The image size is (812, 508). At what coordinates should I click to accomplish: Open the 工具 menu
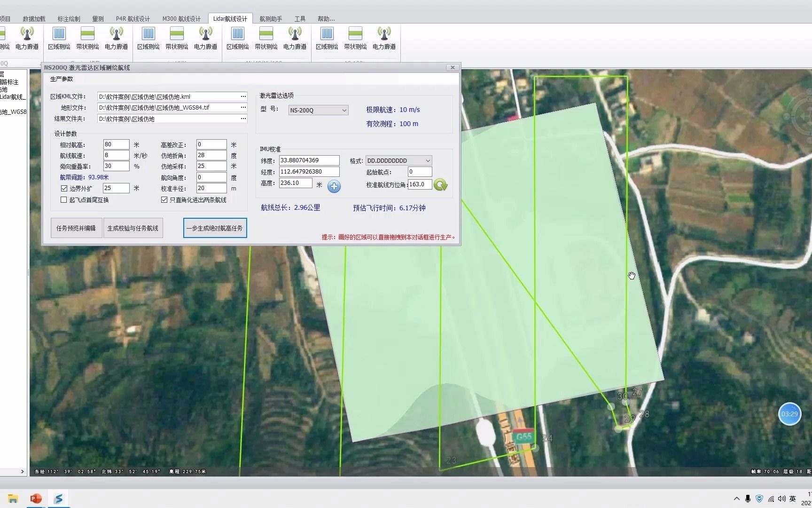[x=300, y=19]
